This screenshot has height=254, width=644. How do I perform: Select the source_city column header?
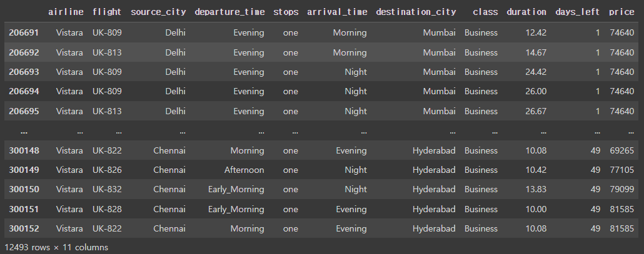(158, 12)
